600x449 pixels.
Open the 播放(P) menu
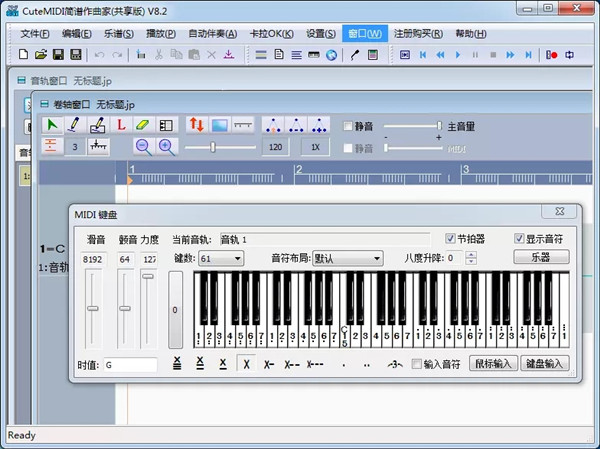tap(161, 34)
